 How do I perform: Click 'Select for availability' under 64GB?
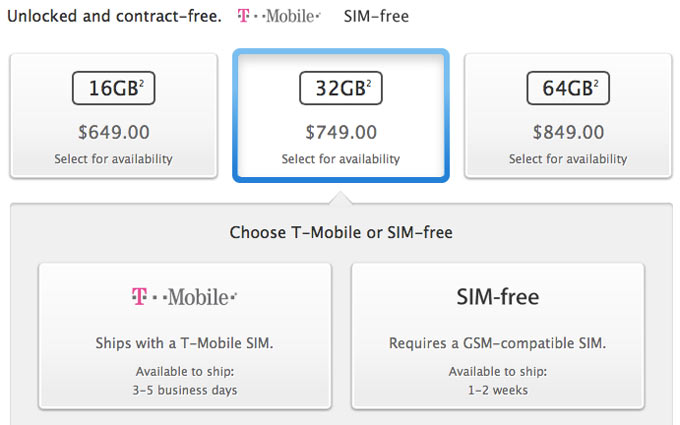coord(568,159)
